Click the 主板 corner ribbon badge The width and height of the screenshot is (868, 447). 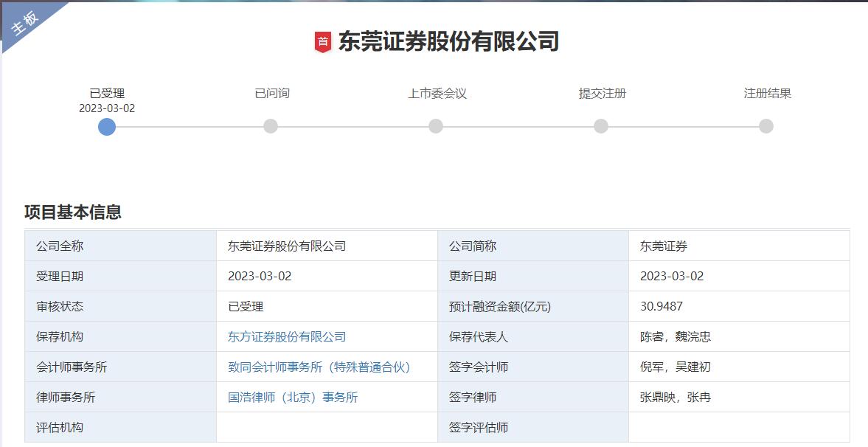pyautogui.click(x=25, y=21)
